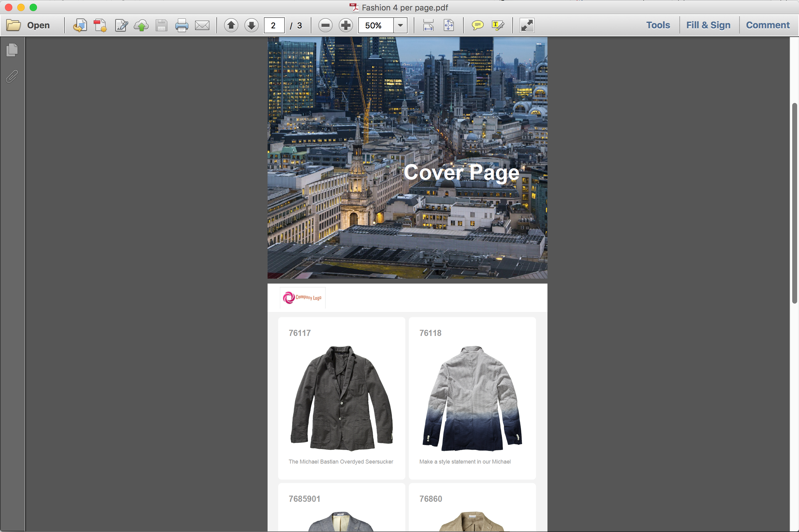Click the folder icon in the toolbar

[x=14, y=26]
